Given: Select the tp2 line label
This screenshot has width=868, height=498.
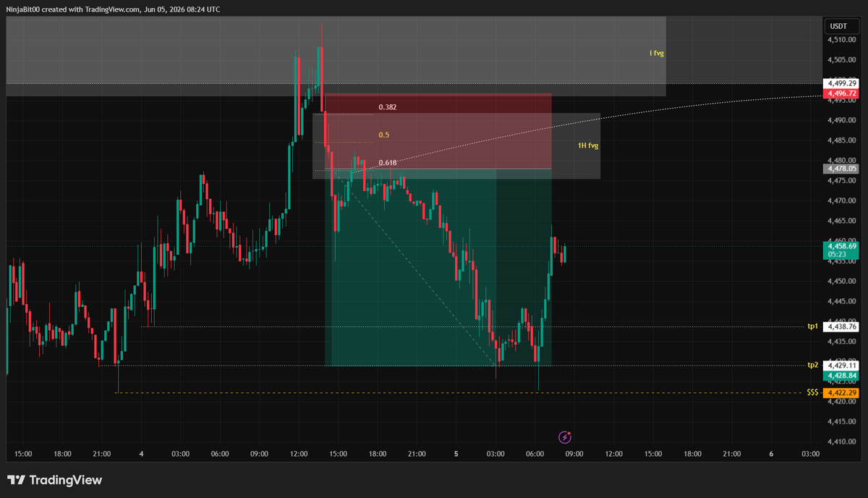Looking at the screenshot, I should 813,365.
